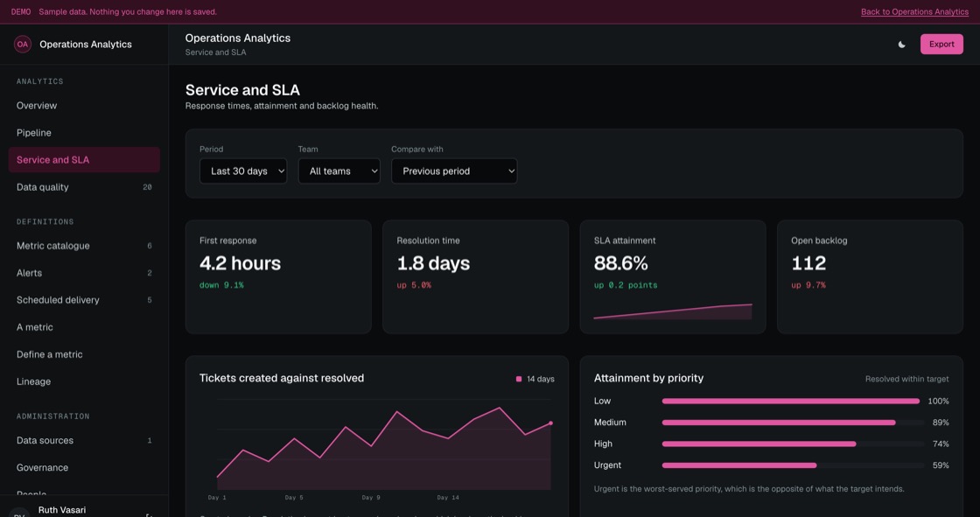Go to Overview in the sidebar
980x517 pixels.
click(x=84, y=106)
